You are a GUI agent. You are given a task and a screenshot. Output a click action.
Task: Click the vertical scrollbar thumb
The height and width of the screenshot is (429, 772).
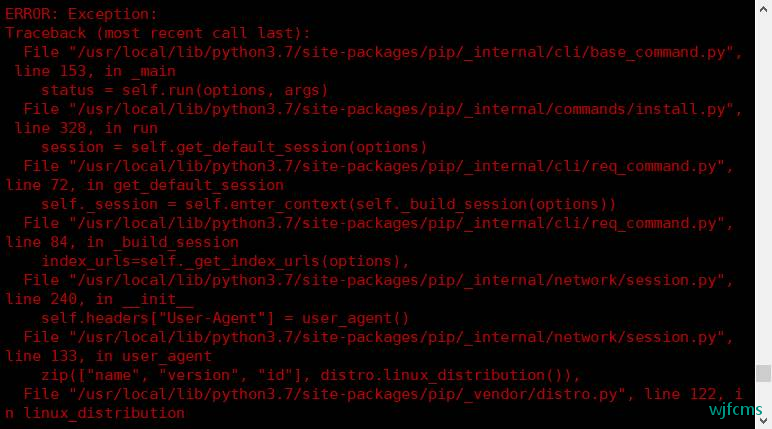(763, 373)
